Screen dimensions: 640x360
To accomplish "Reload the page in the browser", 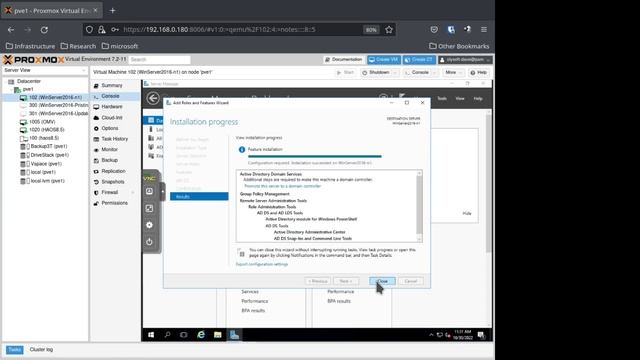I will coord(44,30).
